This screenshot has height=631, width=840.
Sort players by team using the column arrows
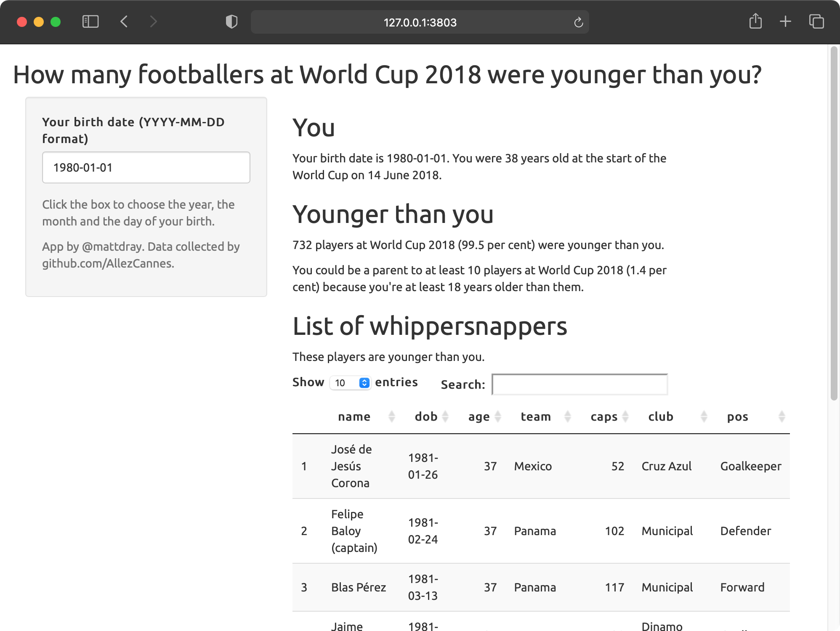pyautogui.click(x=568, y=416)
